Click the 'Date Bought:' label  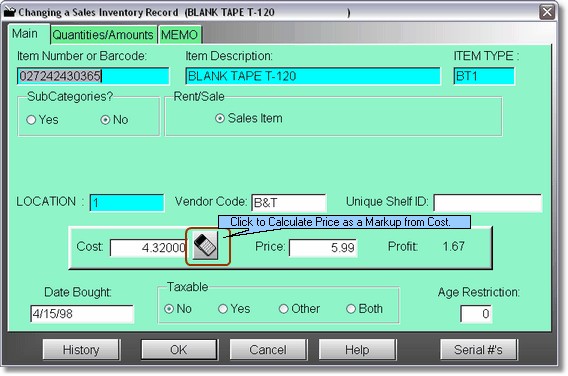[x=78, y=292]
